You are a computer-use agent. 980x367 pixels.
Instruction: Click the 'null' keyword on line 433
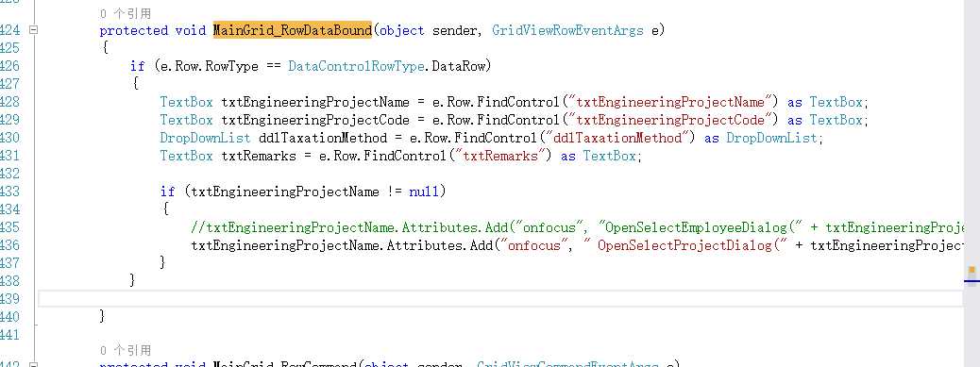(x=424, y=192)
